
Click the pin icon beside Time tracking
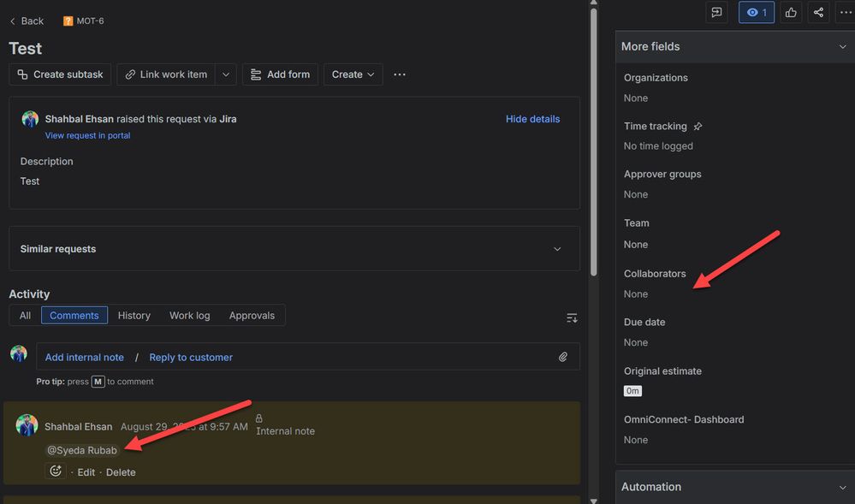698,127
